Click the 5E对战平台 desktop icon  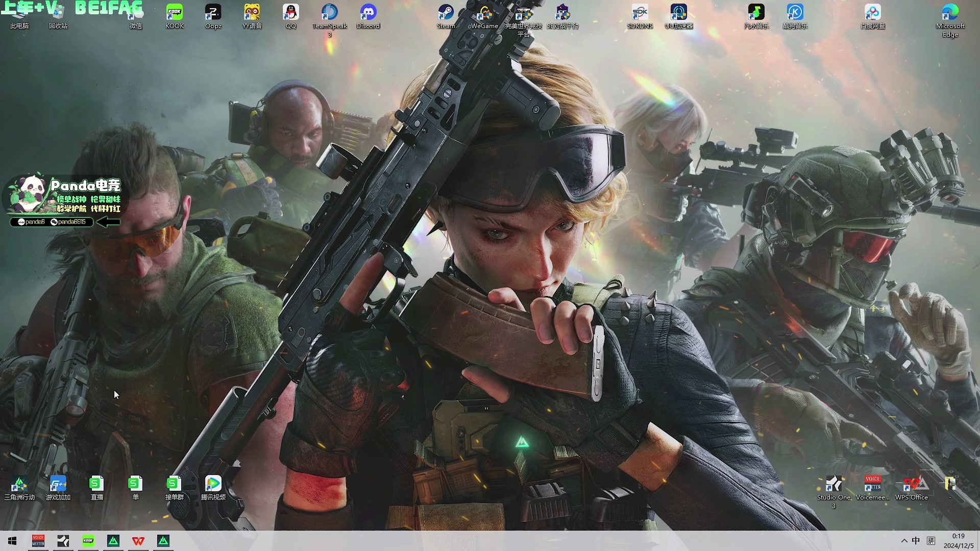pyautogui.click(x=562, y=16)
